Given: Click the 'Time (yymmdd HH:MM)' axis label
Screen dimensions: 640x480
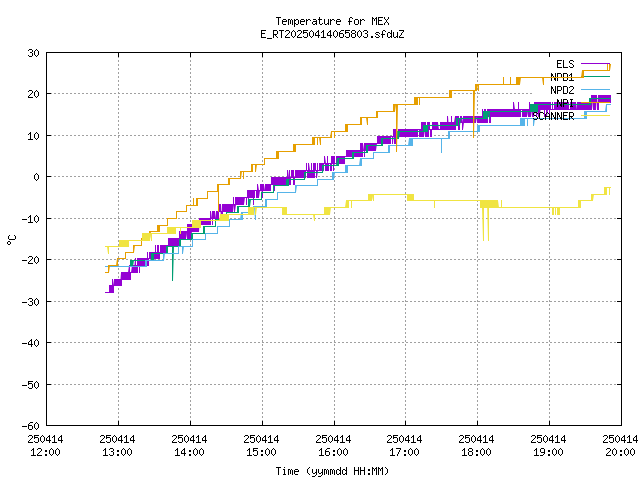Looking at the screenshot, I should point(332,470).
